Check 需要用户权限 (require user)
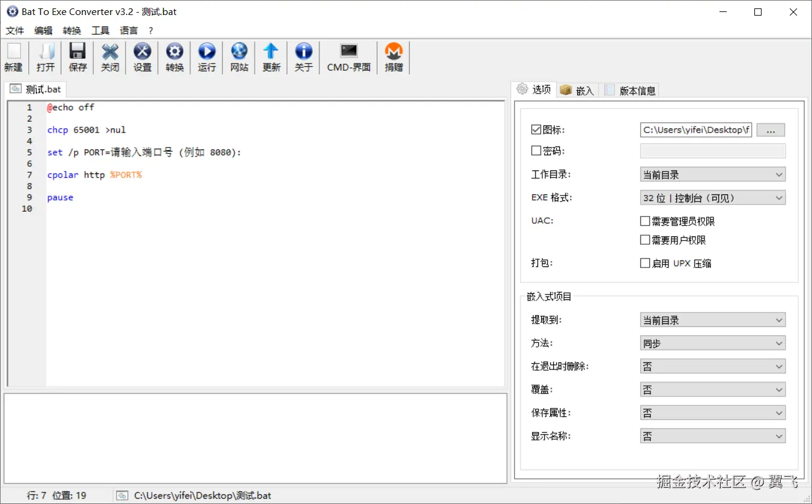 tap(645, 240)
